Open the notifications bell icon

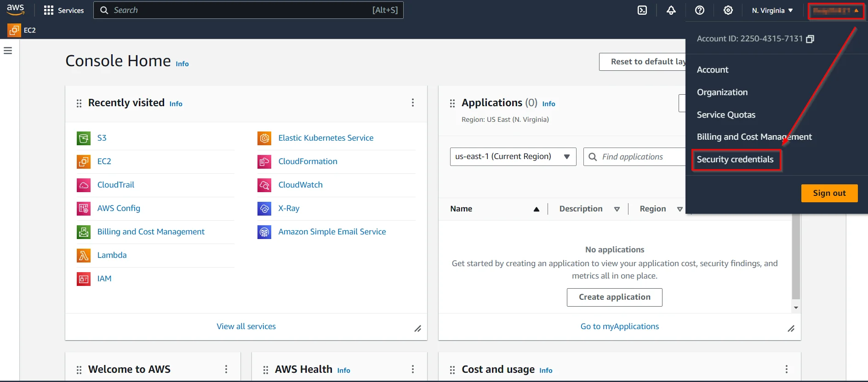(x=671, y=10)
